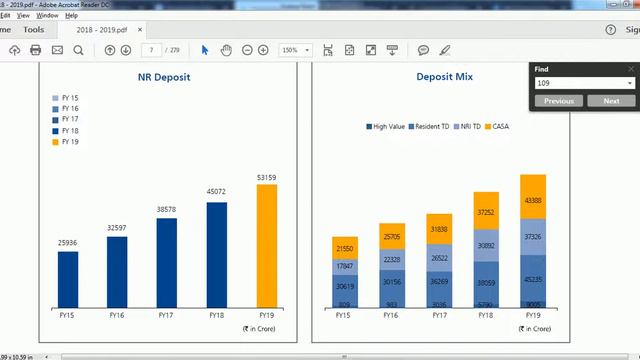This screenshot has width=640, height=360.
Task: Send file by email envelope icon
Action: pos(57,50)
